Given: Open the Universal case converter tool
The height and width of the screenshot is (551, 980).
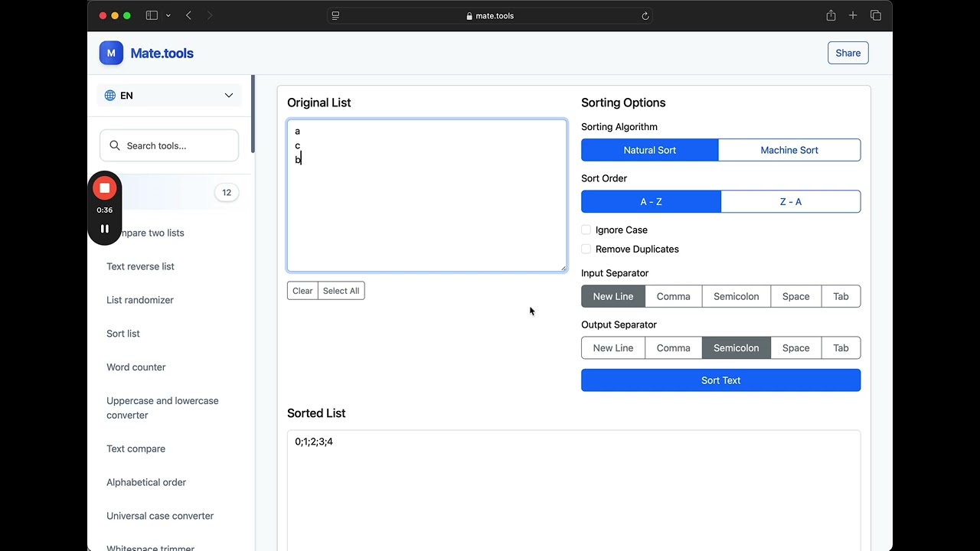Looking at the screenshot, I should (160, 516).
